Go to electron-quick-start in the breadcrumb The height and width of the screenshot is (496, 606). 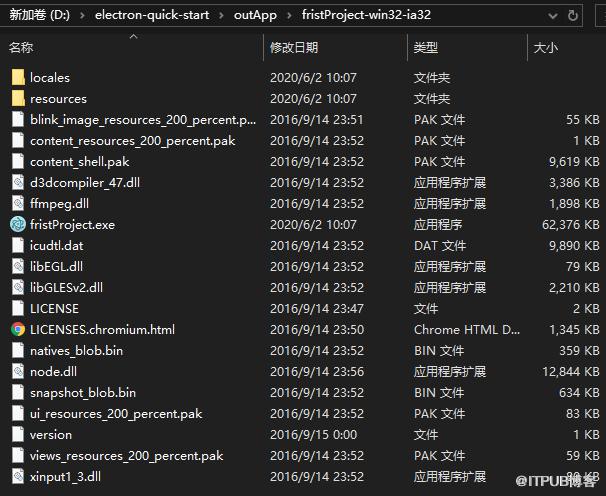click(x=152, y=15)
